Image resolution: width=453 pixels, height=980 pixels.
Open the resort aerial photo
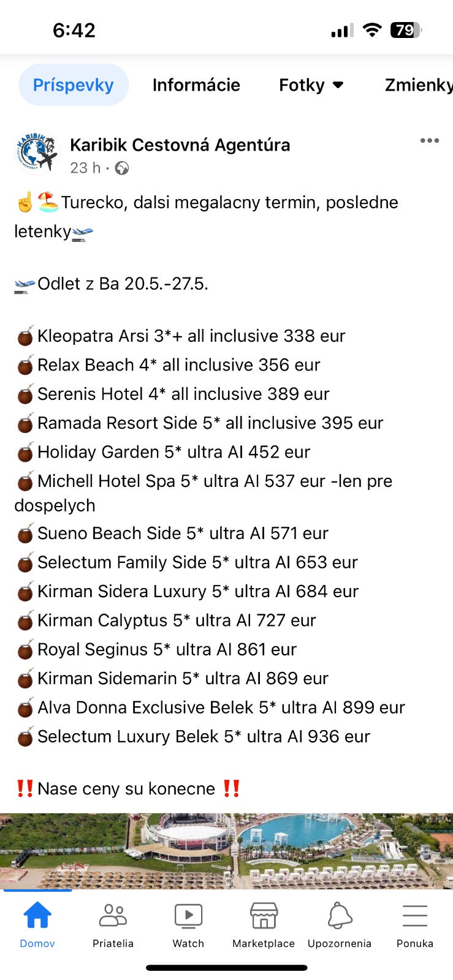(x=226, y=850)
